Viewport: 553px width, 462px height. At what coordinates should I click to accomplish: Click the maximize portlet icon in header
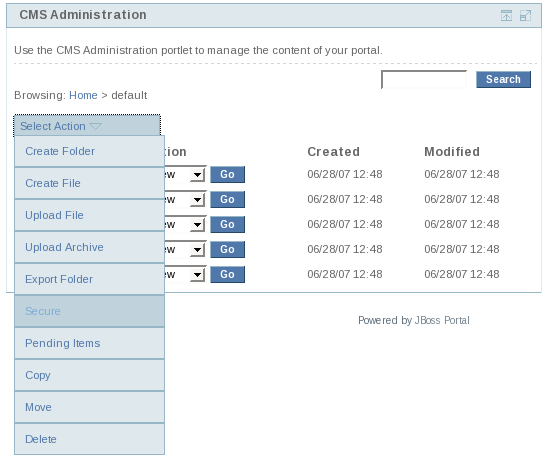click(525, 16)
